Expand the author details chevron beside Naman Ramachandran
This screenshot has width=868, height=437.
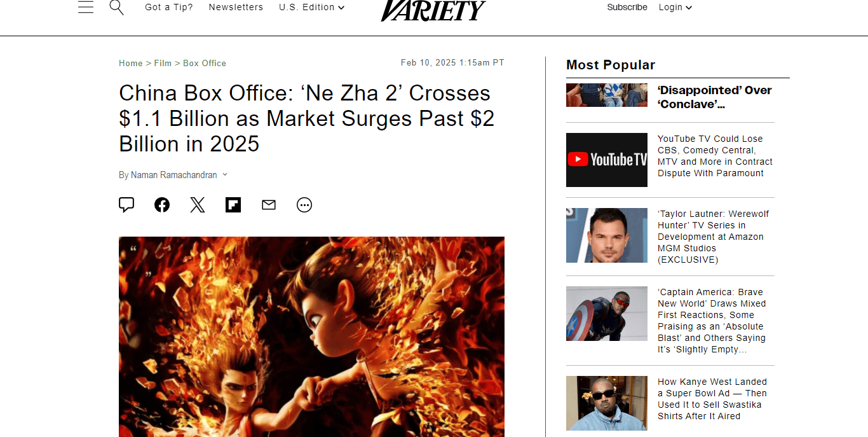point(225,175)
